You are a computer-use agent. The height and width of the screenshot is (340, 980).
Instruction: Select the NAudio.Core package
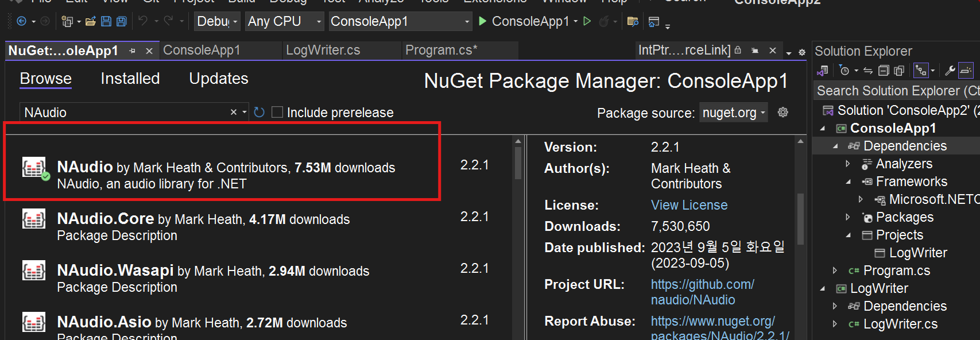258,227
